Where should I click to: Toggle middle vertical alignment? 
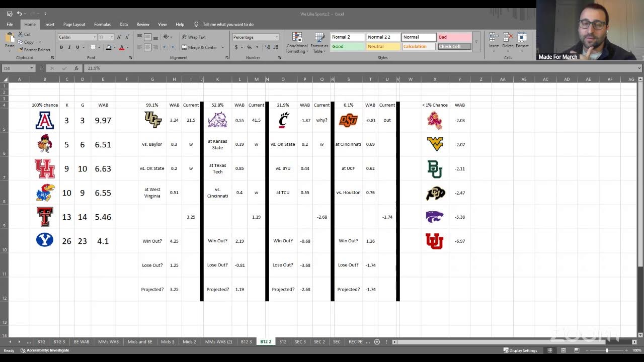point(147,37)
